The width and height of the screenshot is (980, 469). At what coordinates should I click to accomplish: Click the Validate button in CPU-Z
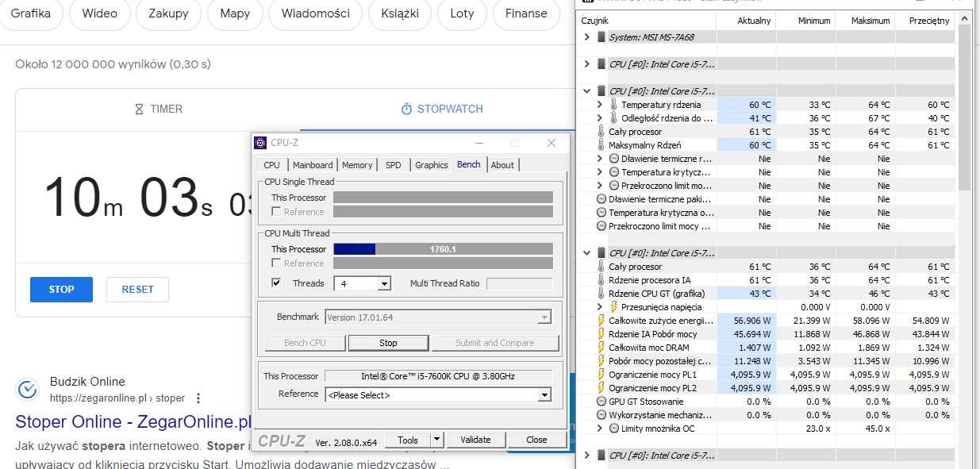475,440
